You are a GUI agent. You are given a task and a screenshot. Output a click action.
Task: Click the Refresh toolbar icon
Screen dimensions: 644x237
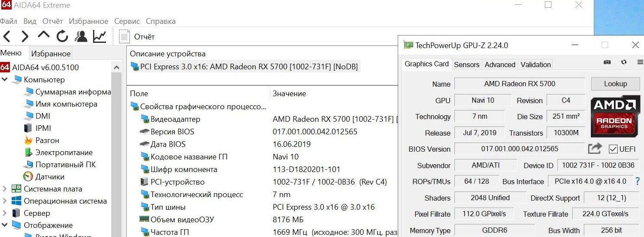62,36
